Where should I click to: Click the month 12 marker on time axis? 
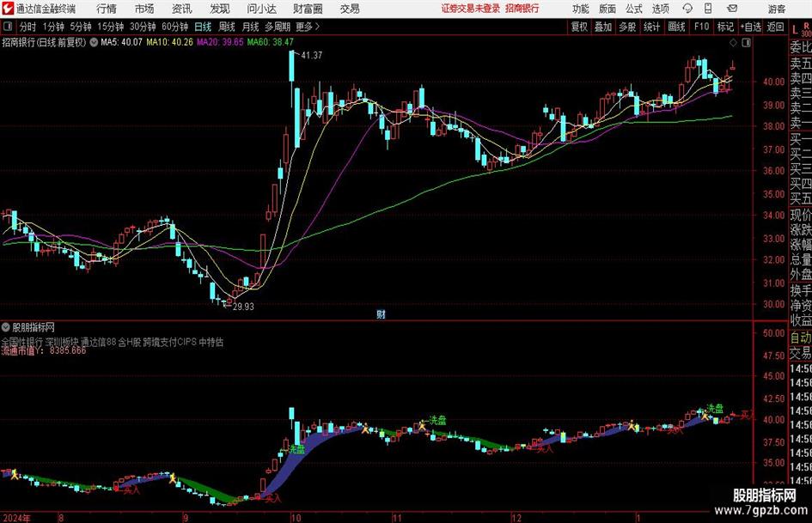click(516, 518)
